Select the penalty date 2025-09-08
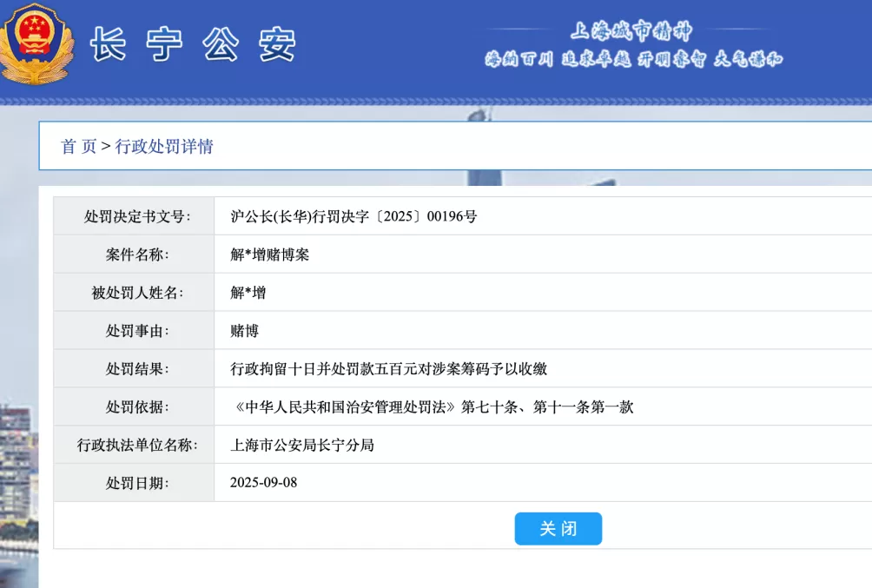 click(268, 483)
